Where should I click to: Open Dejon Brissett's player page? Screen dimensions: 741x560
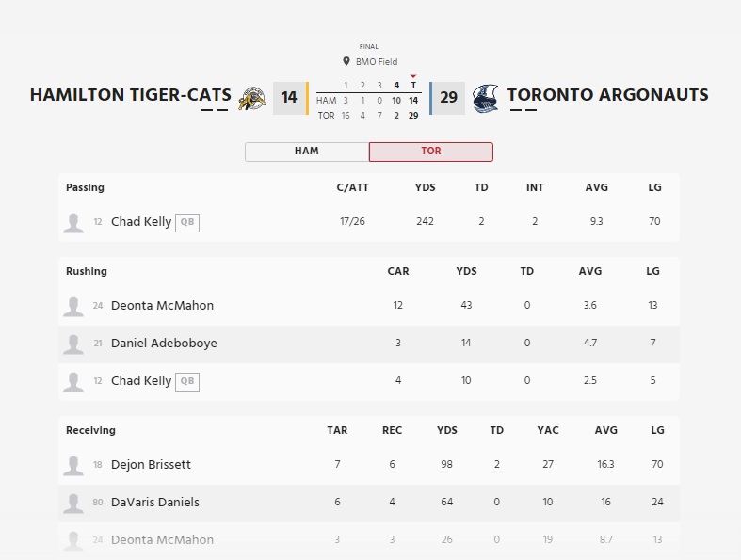point(153,465)
